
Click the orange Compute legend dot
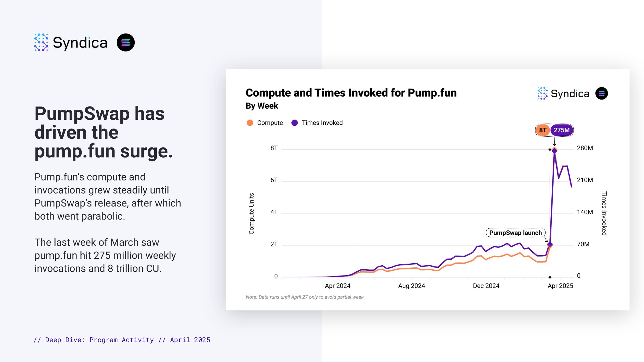250,123
